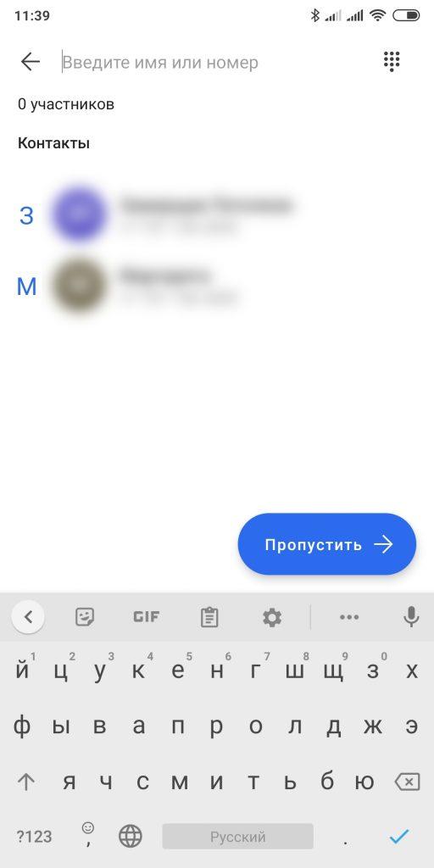The width and height of the screenshot is (434, 868).
Task: Open the dial pad grid icon
Action: coord(392,61)
